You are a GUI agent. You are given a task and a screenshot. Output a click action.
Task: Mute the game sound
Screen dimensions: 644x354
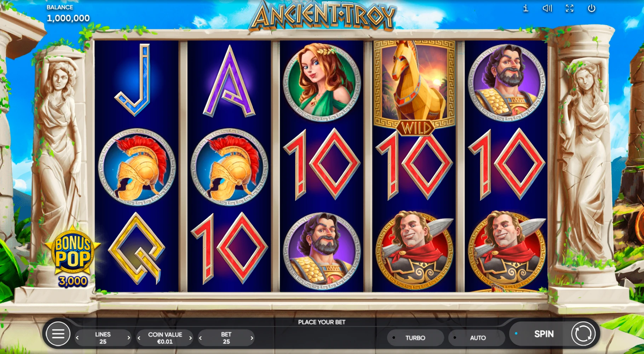[547, 8]
